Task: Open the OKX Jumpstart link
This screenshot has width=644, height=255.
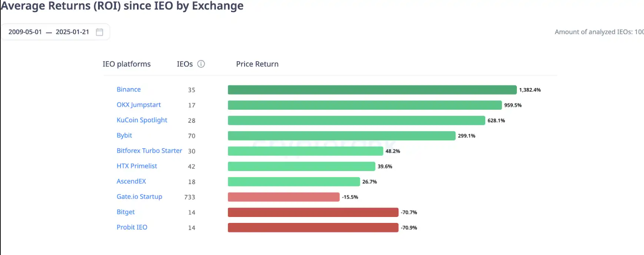Action: [x=139, y=105]
